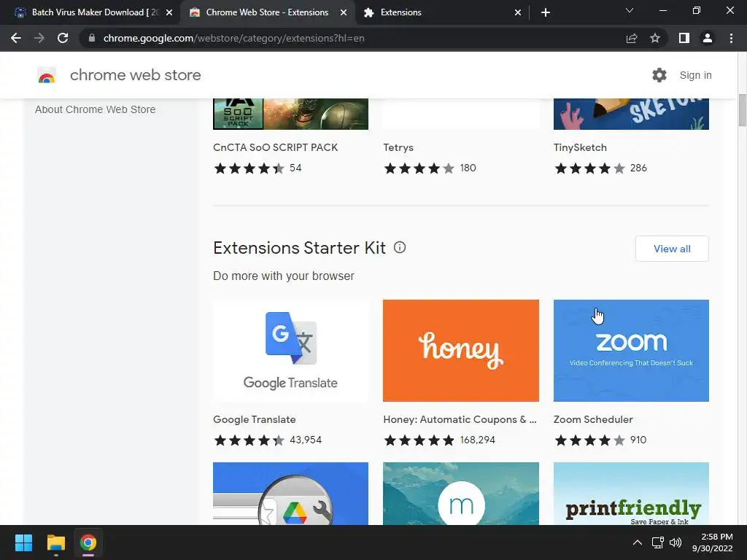Open the printfriendly extension thumbnail
This screenshot has width=747, height=560.
click(631, 494)
